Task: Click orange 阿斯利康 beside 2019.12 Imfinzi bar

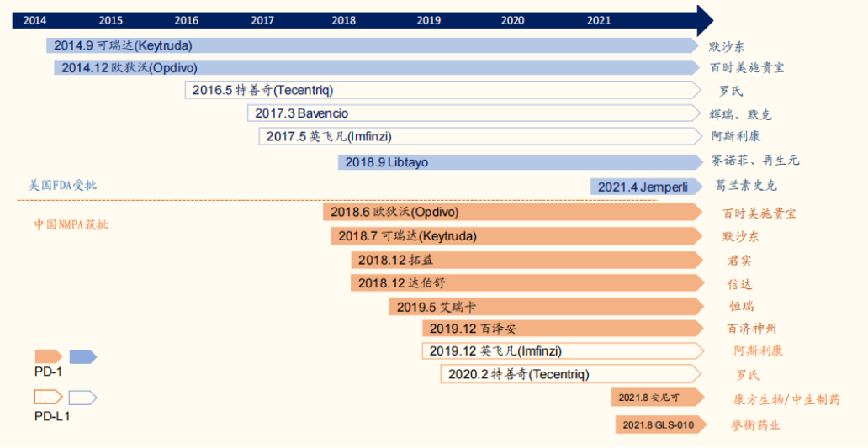Action: pos(758,350)
